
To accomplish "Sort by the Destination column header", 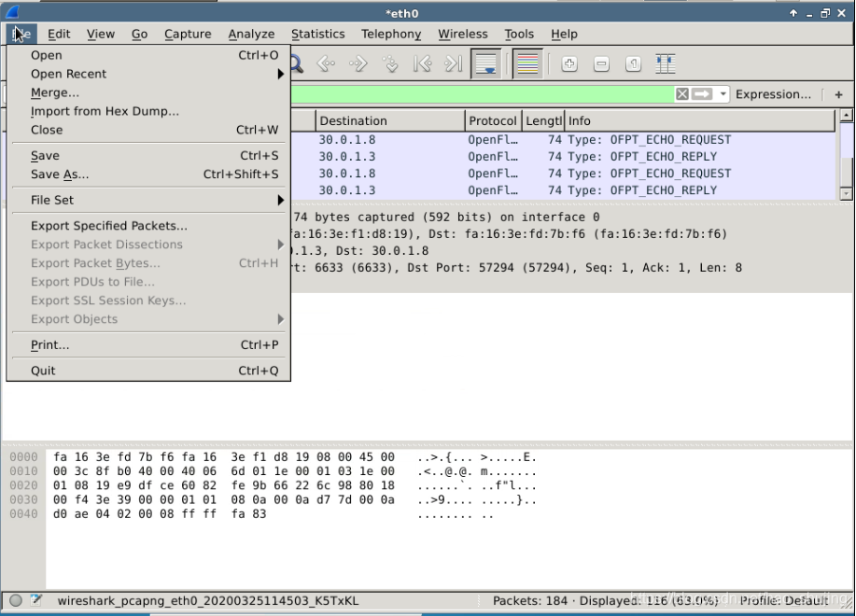I will click(390, 120).
